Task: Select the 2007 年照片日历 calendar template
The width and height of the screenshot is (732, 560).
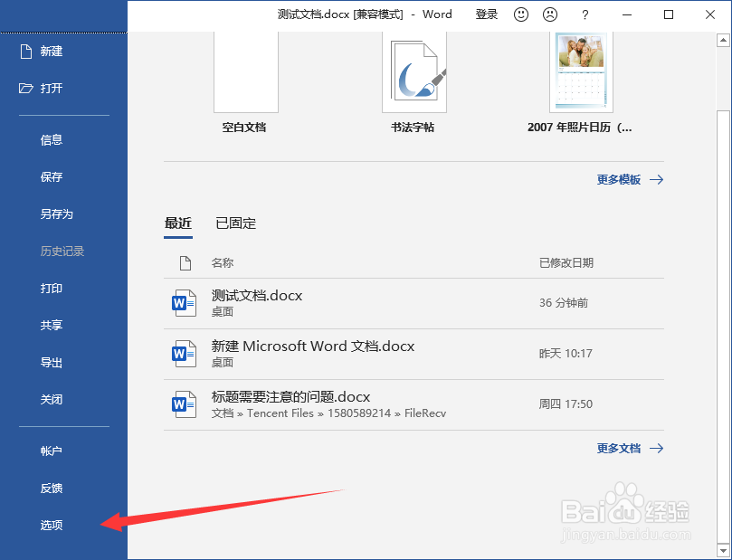Action: coord(581,72)
